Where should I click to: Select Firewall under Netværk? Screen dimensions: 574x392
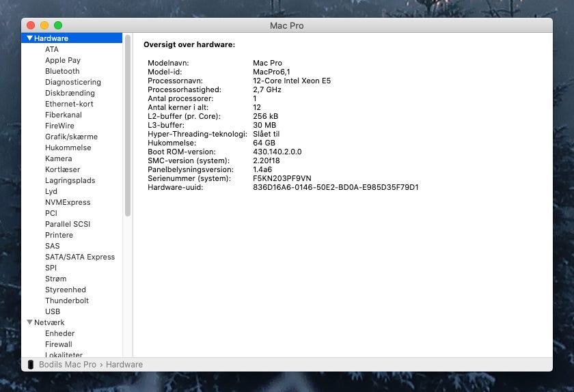click(59, 344)
